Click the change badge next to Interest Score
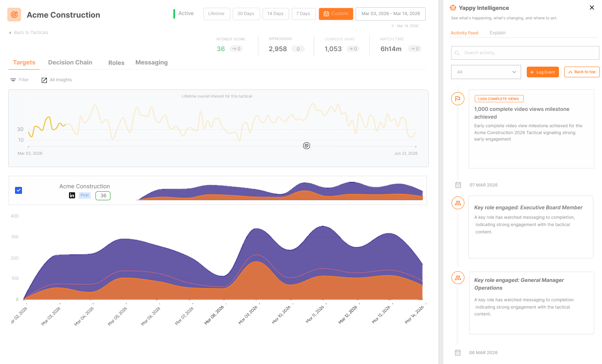This screenshot has height=364, width=602. tap(236, 49)
